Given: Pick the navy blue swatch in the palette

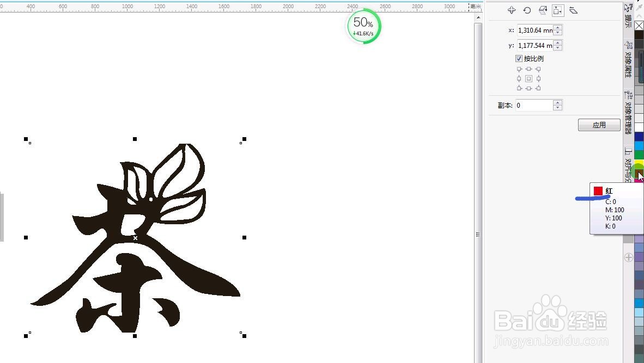Looking at the screenshot, I should pyautogui.click(x=639, y=137).
